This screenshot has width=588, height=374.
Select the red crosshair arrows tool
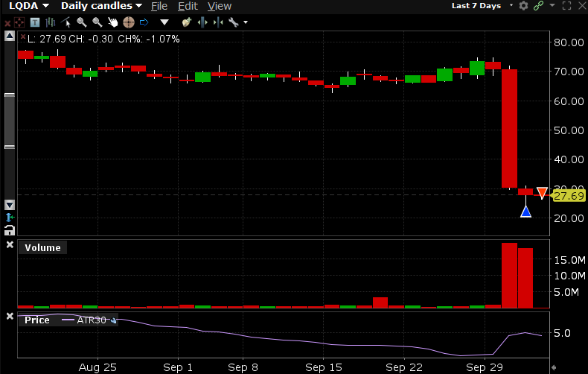[x=19, y=22]
